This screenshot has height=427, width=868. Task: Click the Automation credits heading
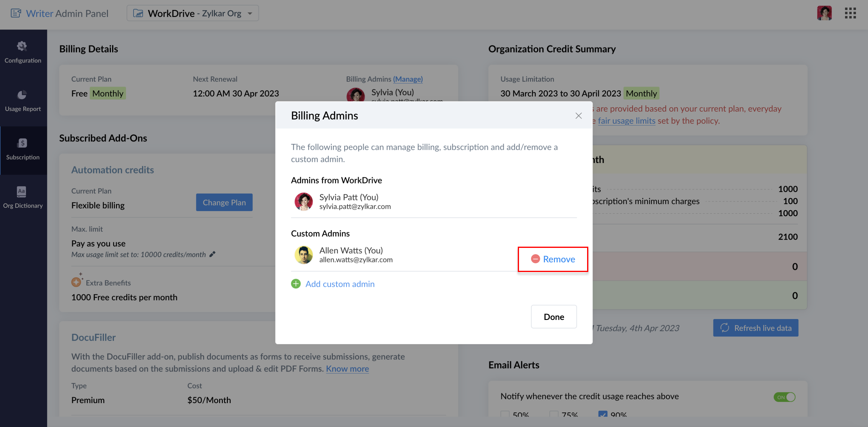(112, 169)
